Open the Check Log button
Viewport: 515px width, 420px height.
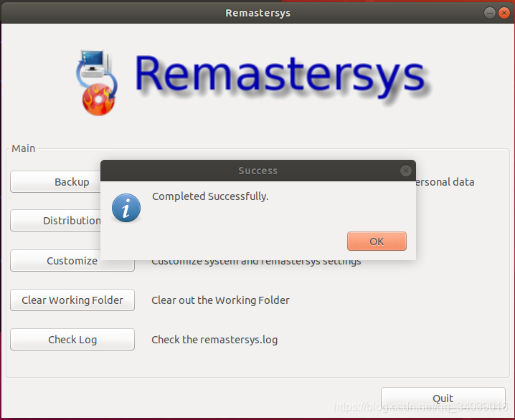[x=72, y=339]
